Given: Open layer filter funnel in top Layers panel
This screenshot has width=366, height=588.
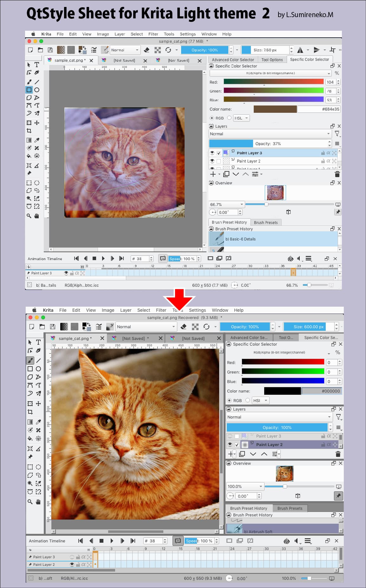Looking at the screenshot, I should click(x=337, y=134).
